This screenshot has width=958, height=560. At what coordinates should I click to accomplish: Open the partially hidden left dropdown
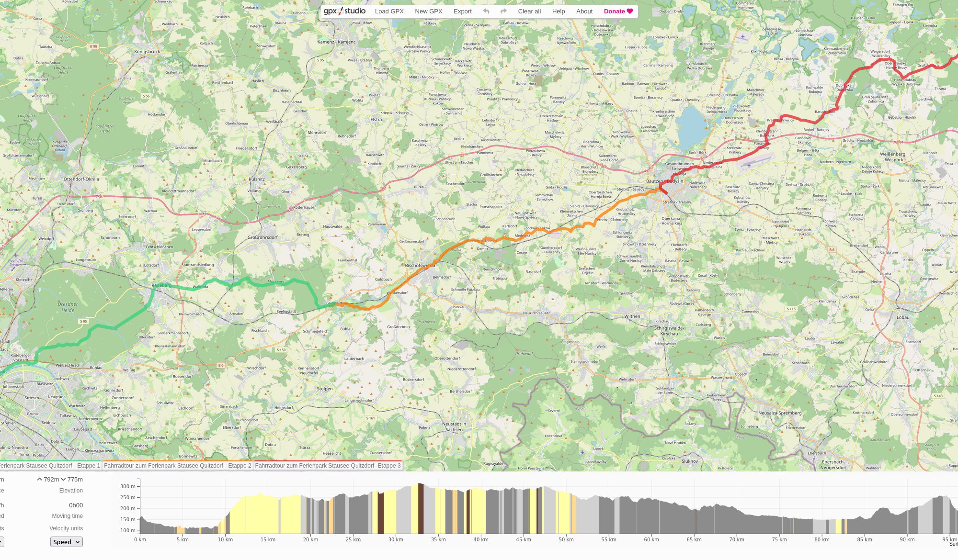click(1, 542)
